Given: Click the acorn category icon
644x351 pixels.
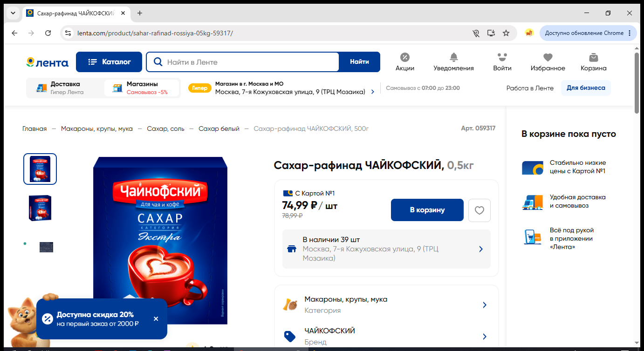Looking at the screenshot, I should pyautogui.click(x=290, y=304).
